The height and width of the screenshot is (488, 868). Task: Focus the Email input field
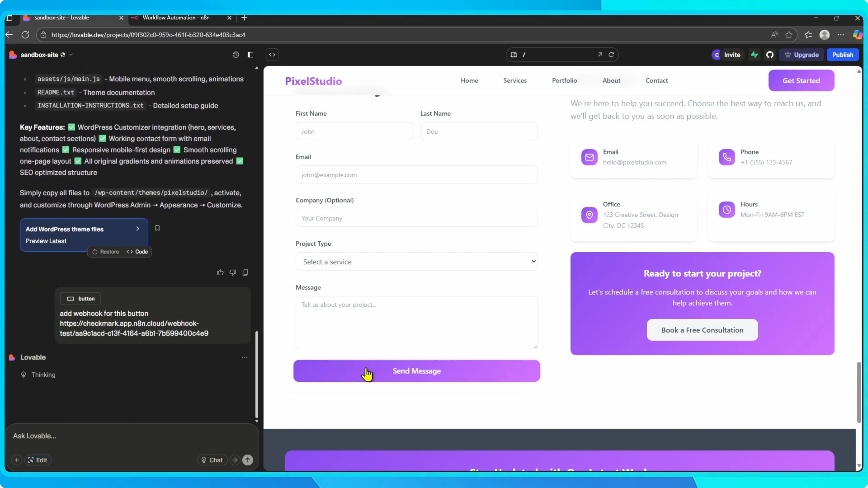(x=417, y=174)
